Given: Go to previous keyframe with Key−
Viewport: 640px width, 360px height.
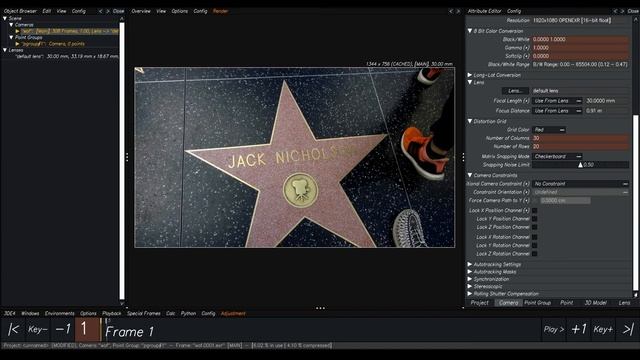Looking at the screenshot, I should (x=38, y=329).
